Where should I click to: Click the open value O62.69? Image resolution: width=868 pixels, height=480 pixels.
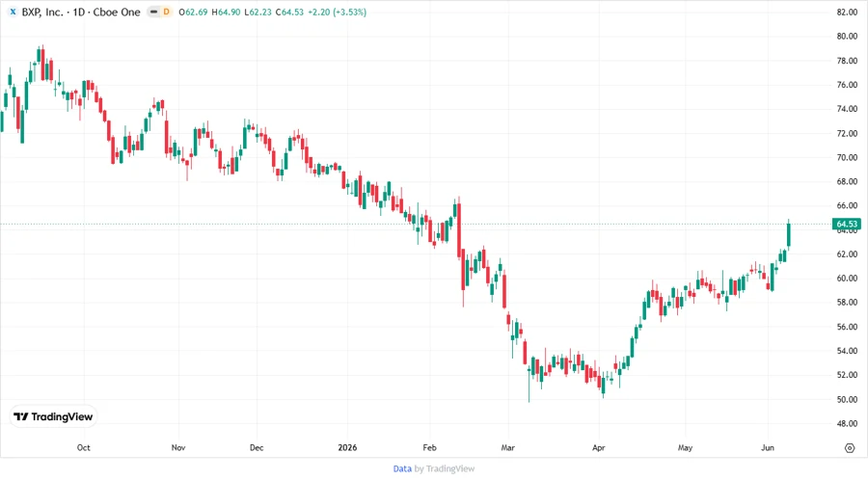193,13
